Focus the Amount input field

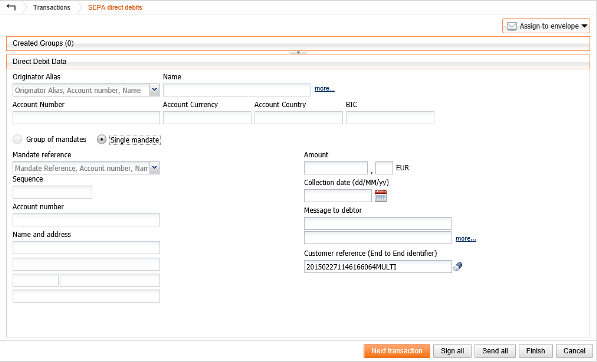pyautogui.click(x=336, y=168)
